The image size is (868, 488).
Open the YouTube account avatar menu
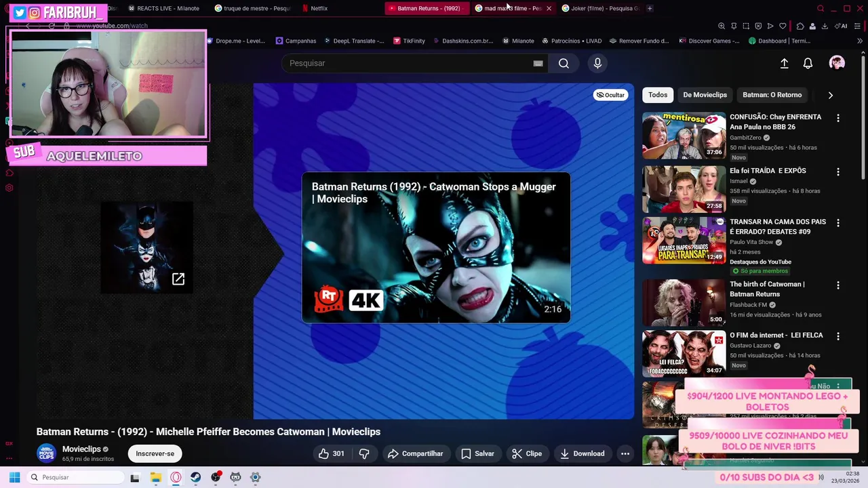pyautogui.click(x=837, y=63)
